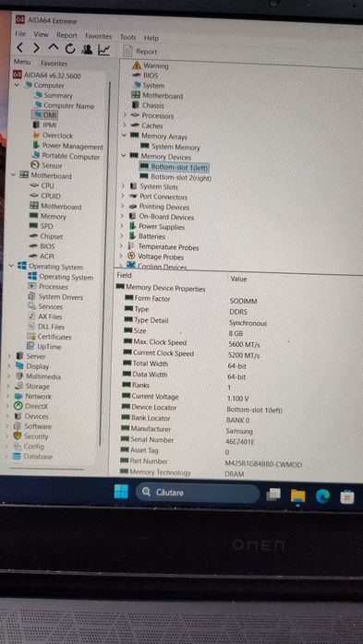The width and height of the screenshot is (363, 644).
Task: Open the Sensor page
Action: point(47,166)
